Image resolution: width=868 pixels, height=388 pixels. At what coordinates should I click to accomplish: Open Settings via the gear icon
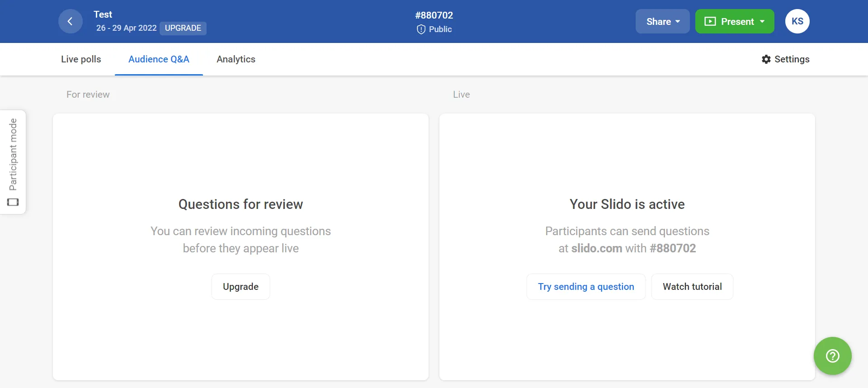tap(766, 59)
